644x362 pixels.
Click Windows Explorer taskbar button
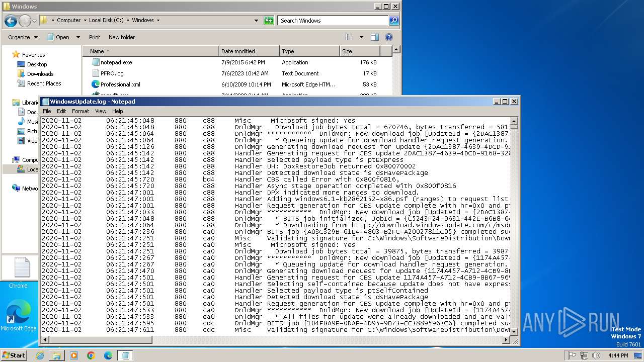(57, 355)
